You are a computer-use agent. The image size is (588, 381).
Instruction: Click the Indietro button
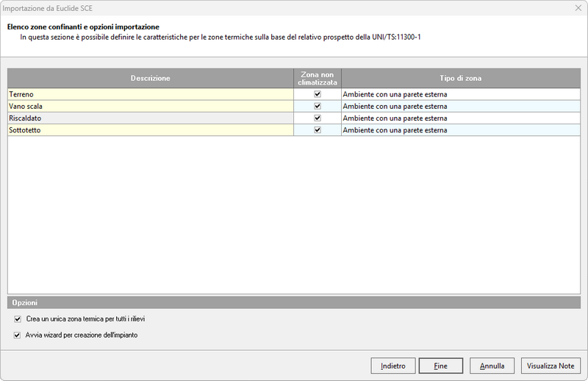[393, 366]
